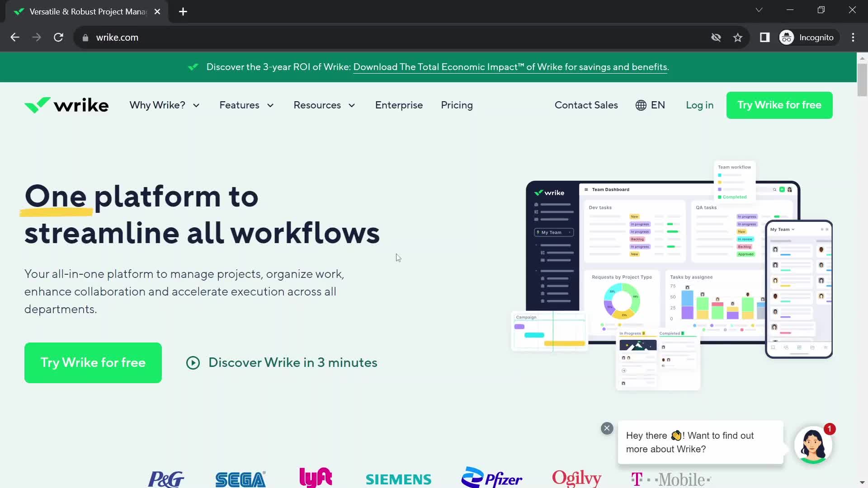
Task: Click the browser forward arrow
Action: pos(37,38)
